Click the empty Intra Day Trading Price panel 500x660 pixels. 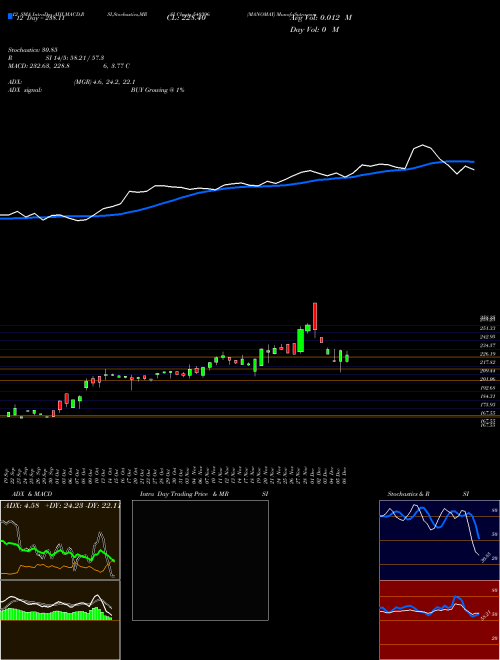[200, 560]
